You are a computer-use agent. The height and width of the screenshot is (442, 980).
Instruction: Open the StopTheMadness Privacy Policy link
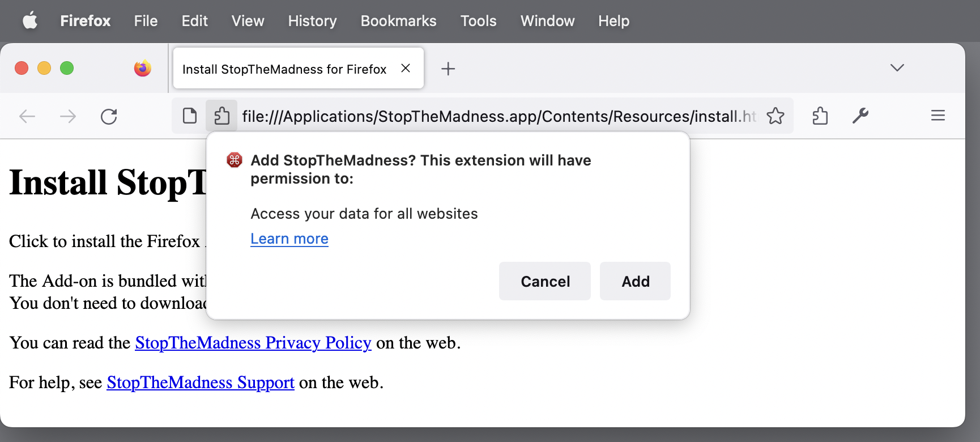(x=253, y=343)
